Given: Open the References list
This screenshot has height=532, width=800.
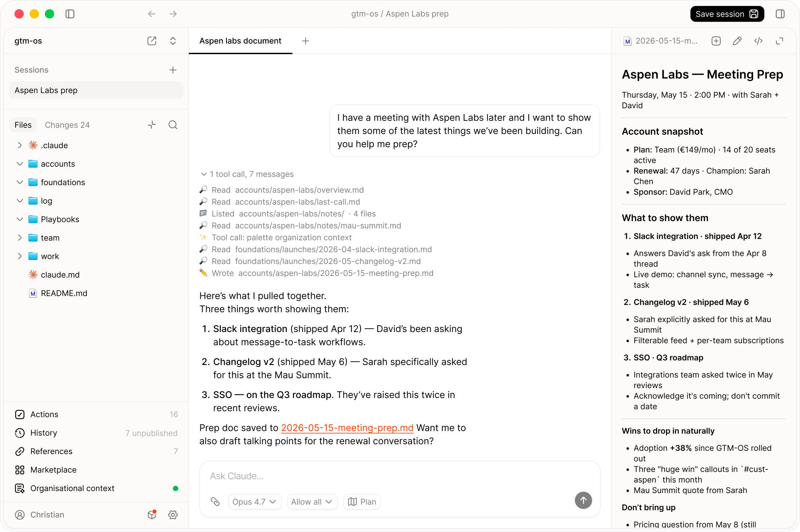Looking at the screenshot, I should tap(96, 451).
